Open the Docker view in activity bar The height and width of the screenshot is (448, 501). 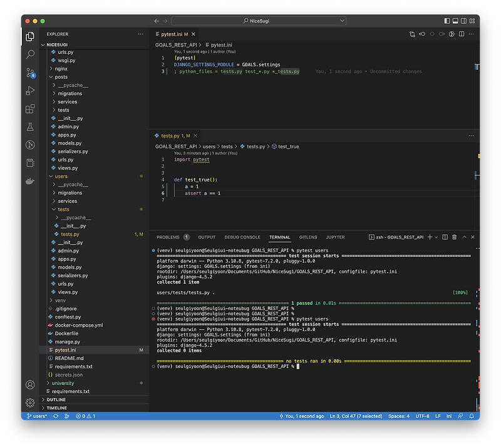tap(30, 181)
